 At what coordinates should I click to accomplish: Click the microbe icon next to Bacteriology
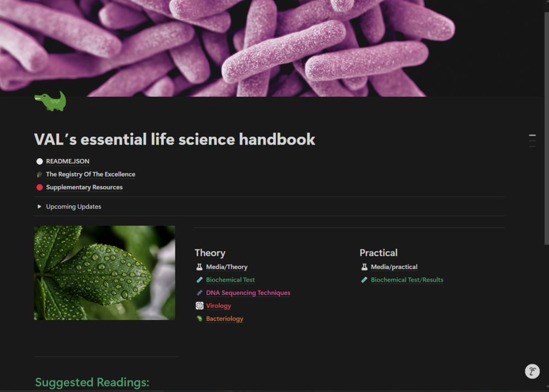[x=199, y=319]
